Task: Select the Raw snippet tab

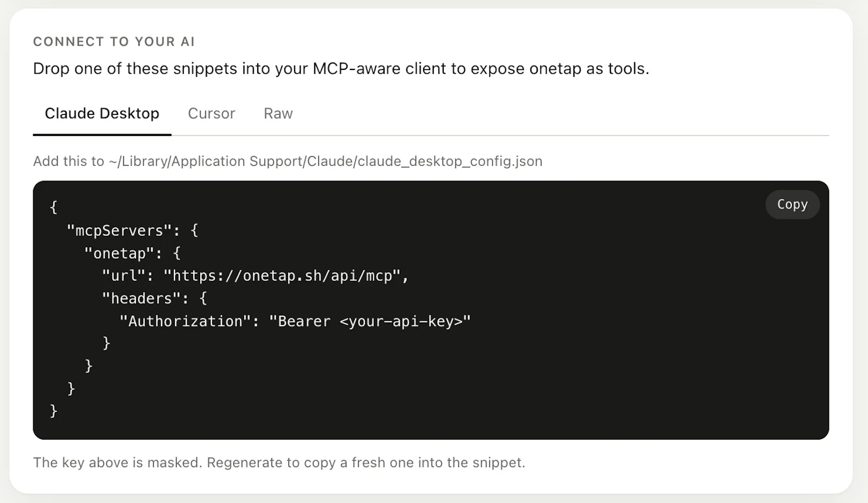Action: pyautogui.click(x=278, y=113)
